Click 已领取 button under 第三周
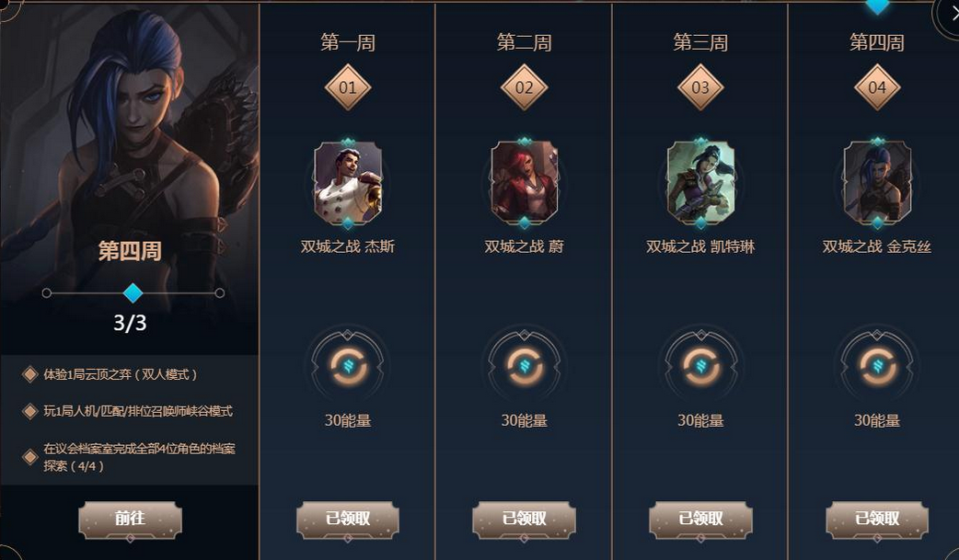Screen dimensions: 959x560 700,519
